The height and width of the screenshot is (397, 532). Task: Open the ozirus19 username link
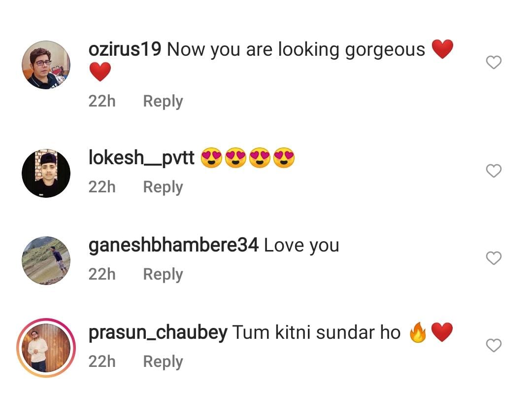[x=125, y=49]
